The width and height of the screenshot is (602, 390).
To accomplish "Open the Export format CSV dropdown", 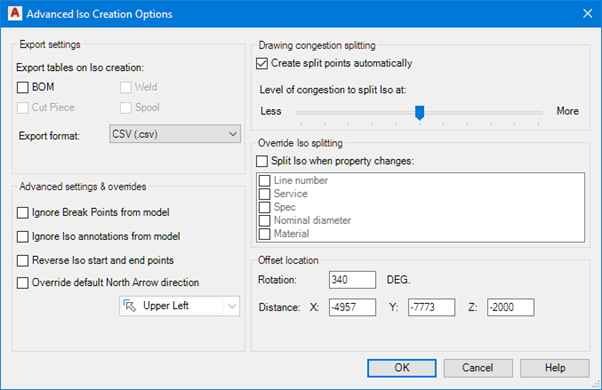I will click(175, 134).
